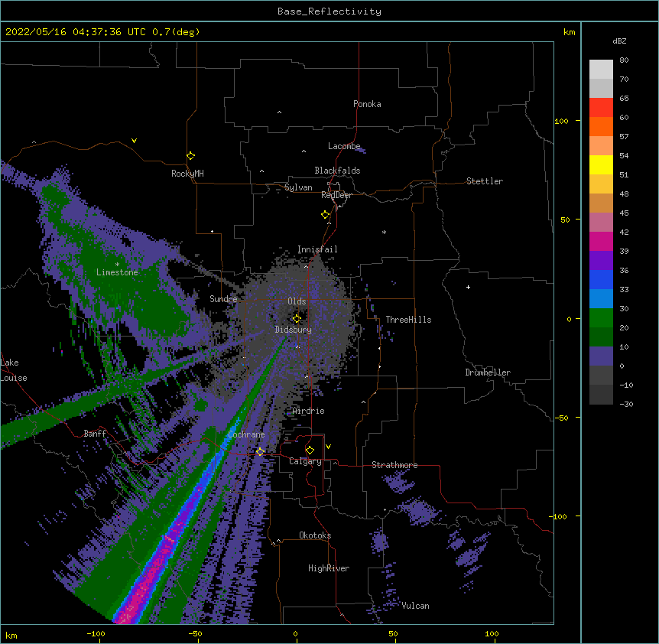Click the Louise label on the map's west edge
This screenshot has width=659, height=644.
click(x=14, y=378)
